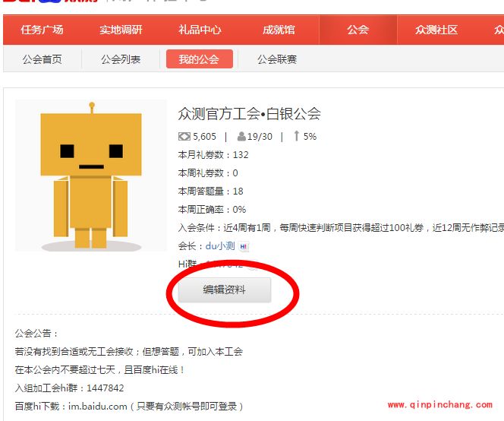Go to 礼品中心 in navigation bar
The height and width of the screenshot is (421, 504).
coord(200,30)
